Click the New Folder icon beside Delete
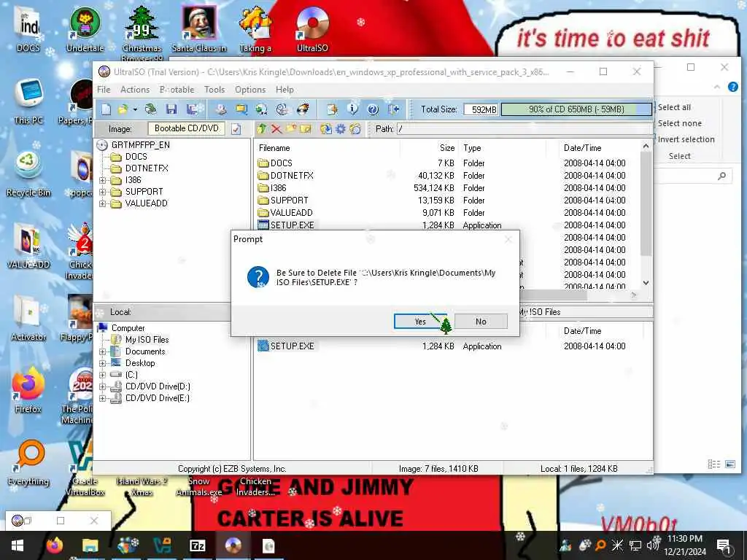This screenshot has width=747, height=560. click(291, 128)
